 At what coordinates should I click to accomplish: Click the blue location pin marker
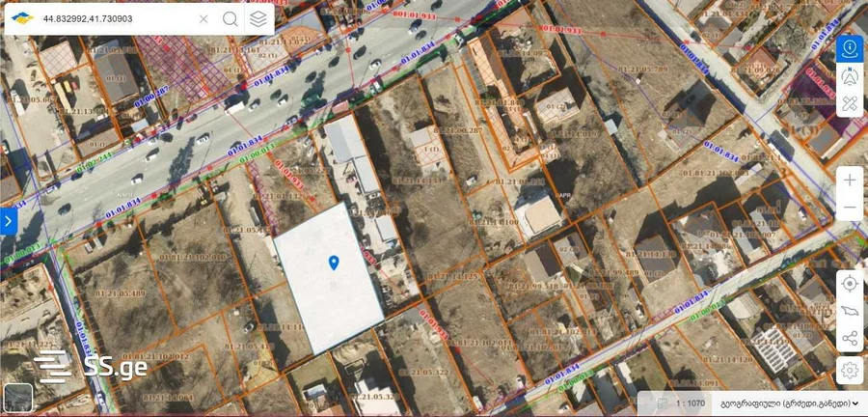pyautogui.click(x=334, y=263)
